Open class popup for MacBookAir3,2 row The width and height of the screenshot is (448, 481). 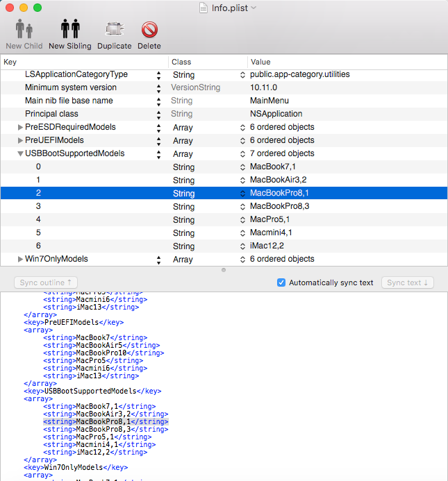pyautogui.click(x=242, y=180)
